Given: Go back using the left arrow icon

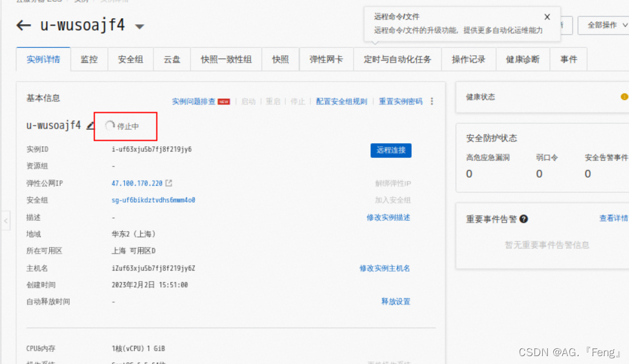Looking at the screenshot, I should [24, 25].
